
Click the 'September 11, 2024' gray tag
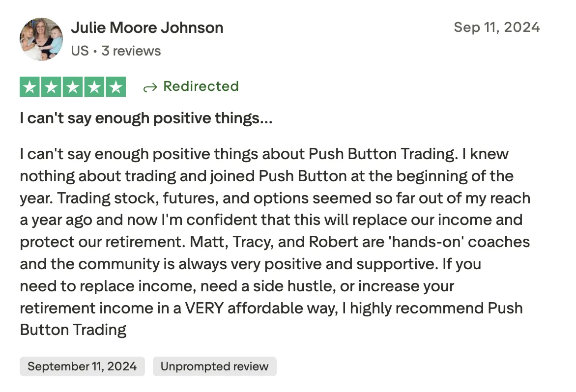82,366
